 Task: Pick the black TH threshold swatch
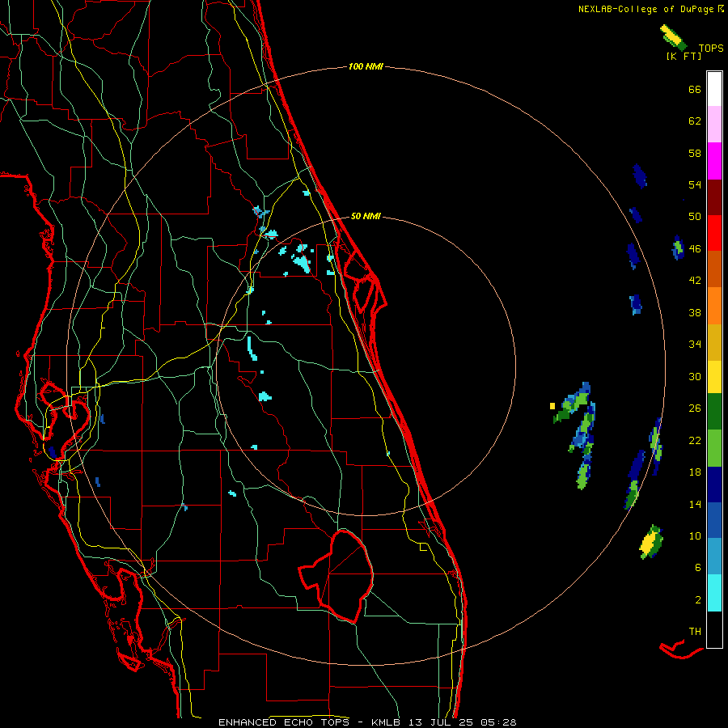click(714, 629)
